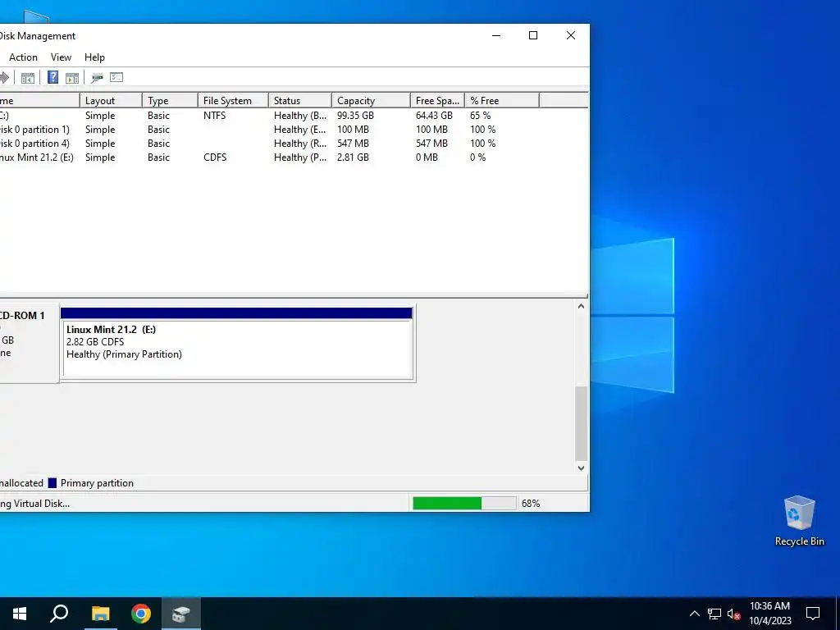Click the 65 % free cell
Image resolution: width=840 pixels, height=630 pixels.
(x=480, y=116)
